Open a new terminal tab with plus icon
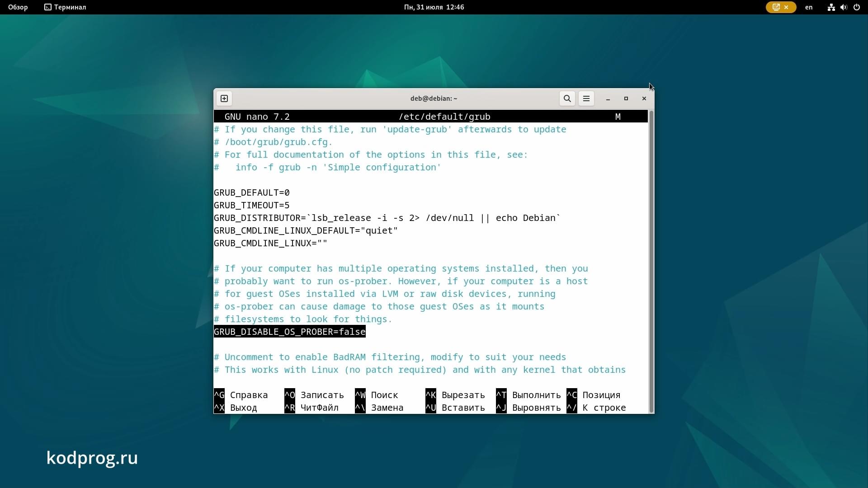The width and height of the screenshot is (868, 488). coord(224,99)
